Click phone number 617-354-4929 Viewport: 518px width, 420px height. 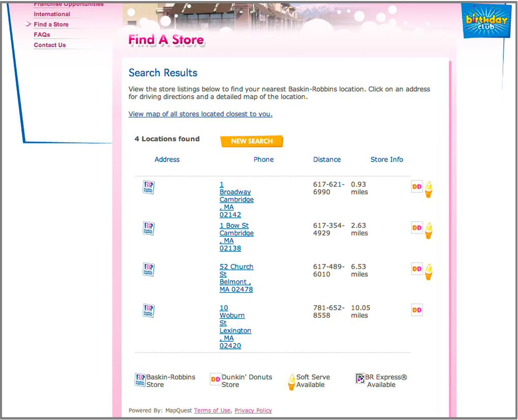coord(329,229)
